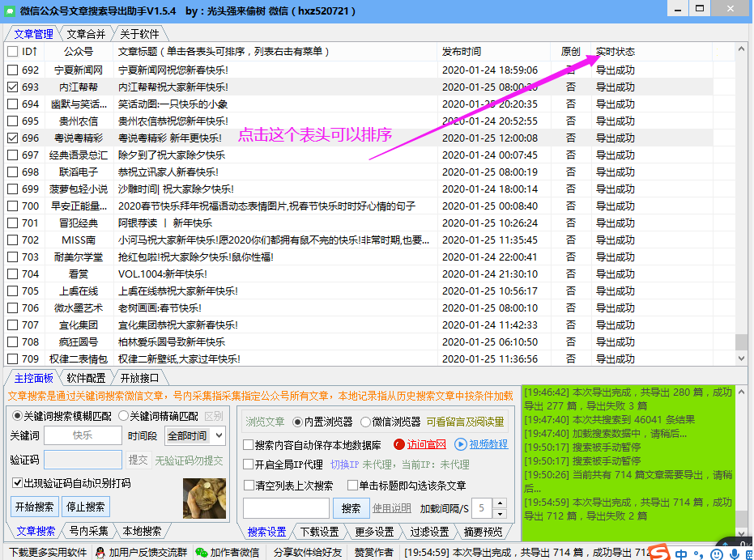The height and width of the screenshot is (560, 754).
Task: Click the captcha thumbnail image
Action: [x=204, y=498]
